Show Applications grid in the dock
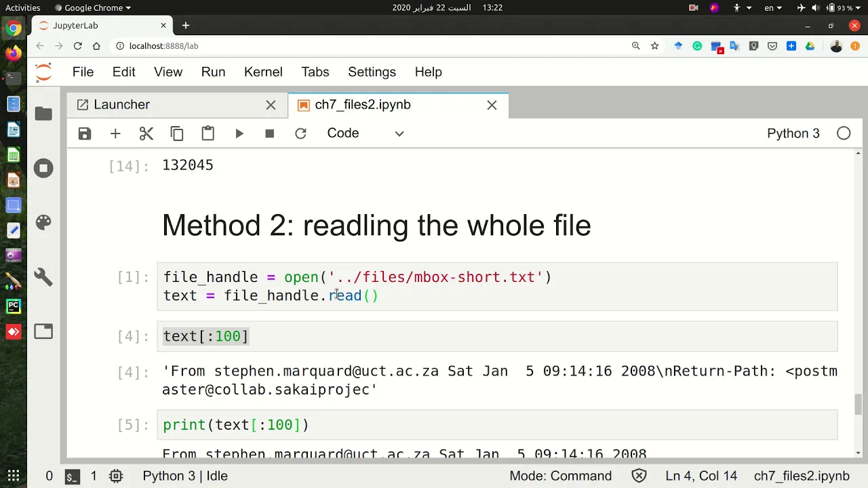 coord(14,475)
